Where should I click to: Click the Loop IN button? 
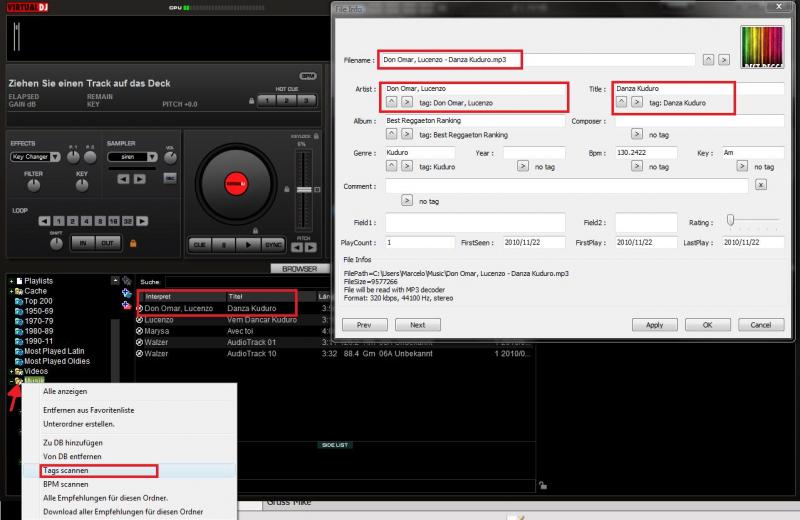(x=83, y=242)
